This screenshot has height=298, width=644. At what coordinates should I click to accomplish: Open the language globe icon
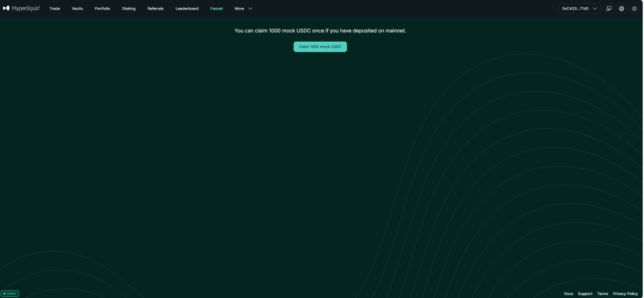coord(622,8)
